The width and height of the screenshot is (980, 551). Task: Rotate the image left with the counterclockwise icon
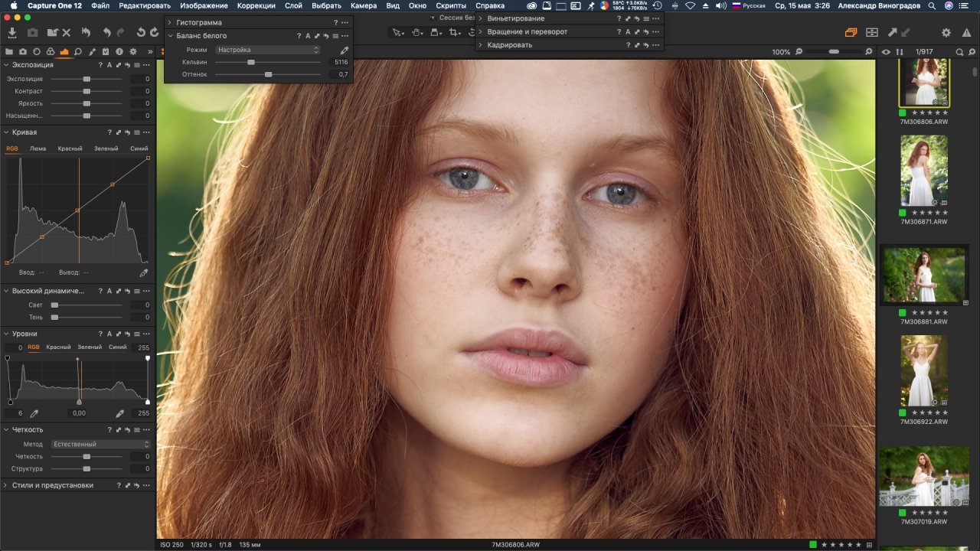142,33
